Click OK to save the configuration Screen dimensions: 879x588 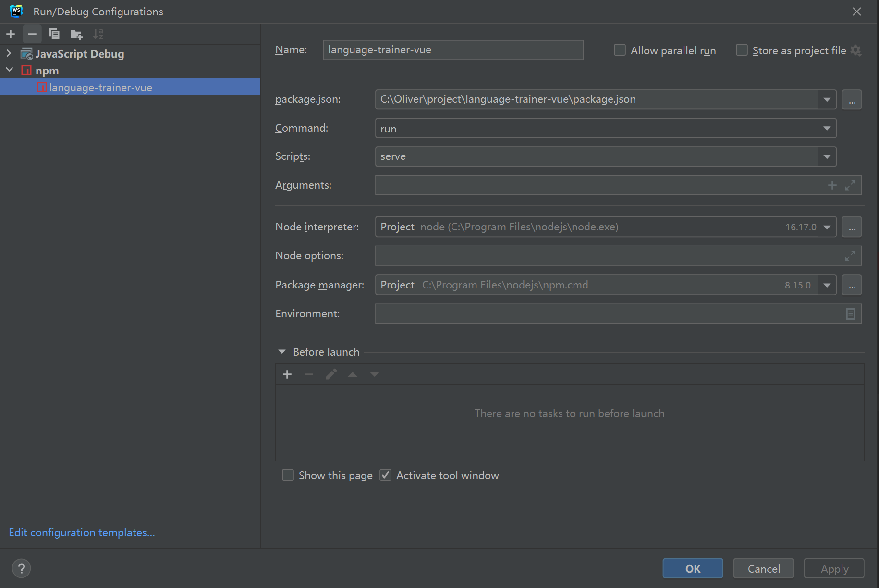[x=693, y=568]
